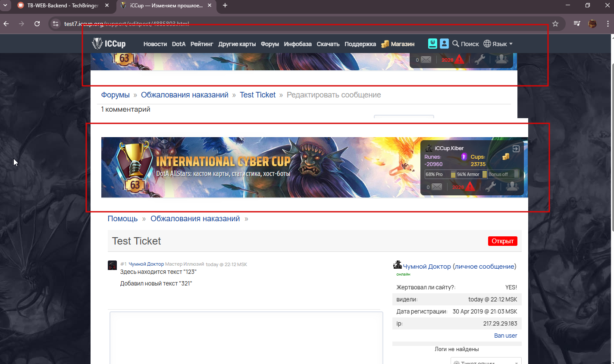
Task: Open the browser media control icon
Action: 577,24
